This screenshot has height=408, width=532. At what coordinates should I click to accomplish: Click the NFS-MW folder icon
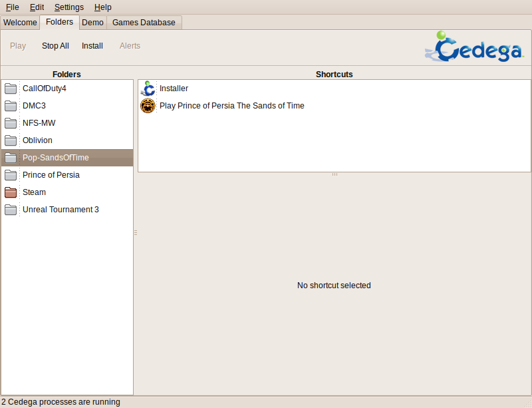(x=11, y=123)
